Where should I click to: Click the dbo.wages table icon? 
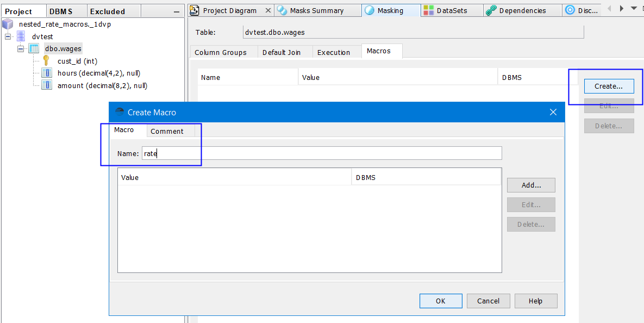click(34, 49)
